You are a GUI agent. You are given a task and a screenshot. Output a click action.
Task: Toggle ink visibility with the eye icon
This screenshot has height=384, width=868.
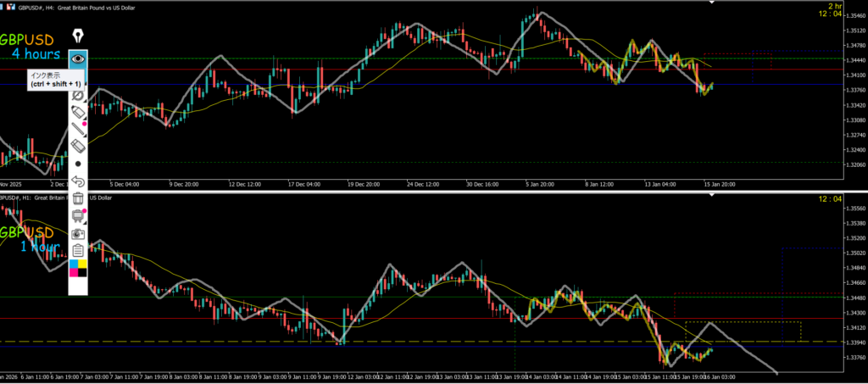(x=78, y=59)
